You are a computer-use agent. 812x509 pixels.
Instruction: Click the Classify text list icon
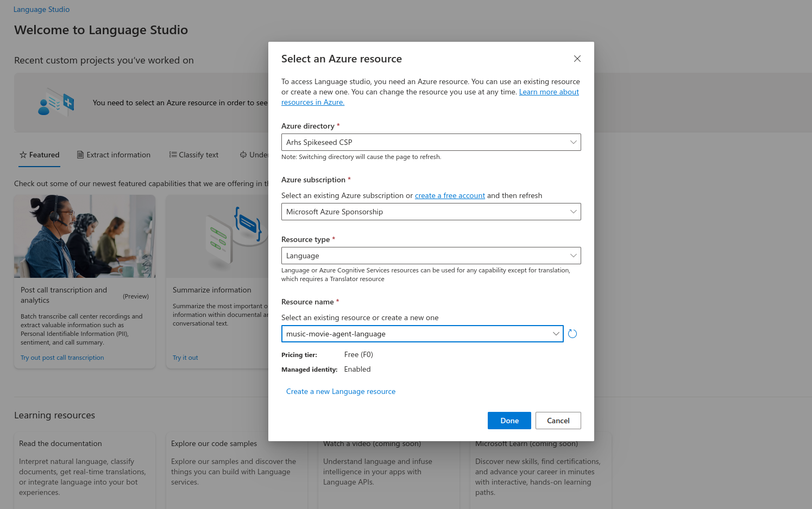(x=173, y=155)
